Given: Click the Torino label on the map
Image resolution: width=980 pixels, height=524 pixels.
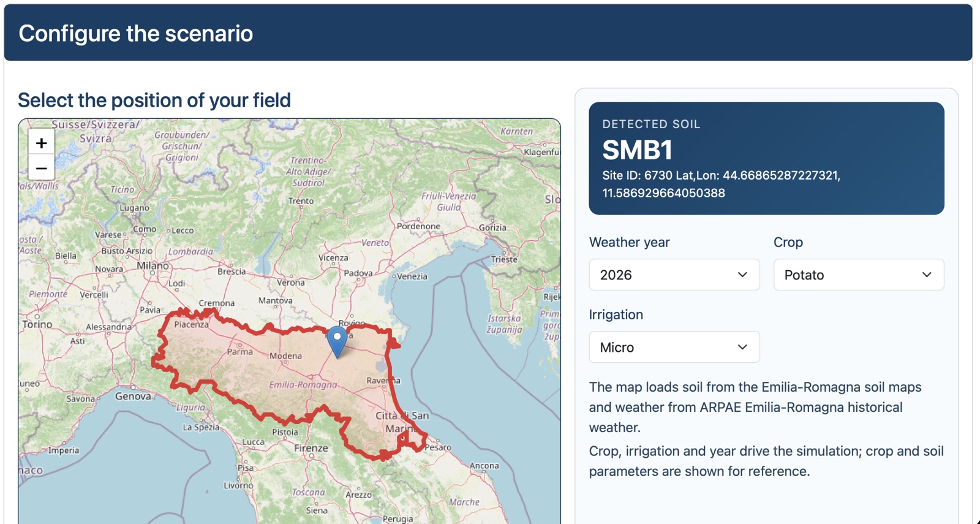Looking at the screenshot, I should [x=37, y=324].
